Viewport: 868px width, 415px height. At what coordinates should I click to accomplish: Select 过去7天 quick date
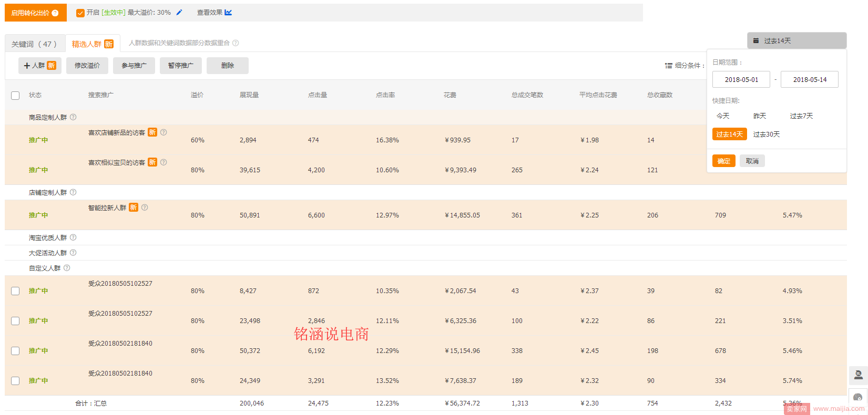(x=801, y=116)
